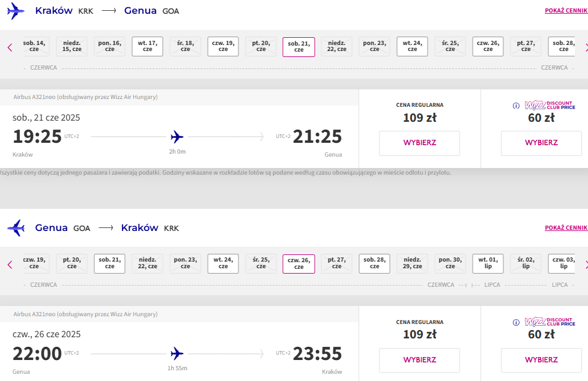Show earlier outbound dates with the left arrow
This screenshot has height=381, width=588.
[x=10, y=47]
